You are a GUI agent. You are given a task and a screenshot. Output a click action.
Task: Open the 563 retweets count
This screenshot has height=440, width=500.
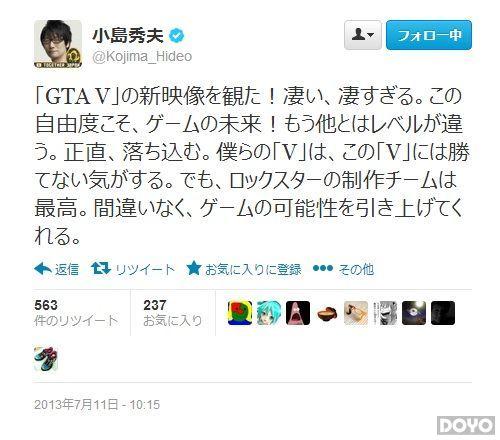point(76,313)
